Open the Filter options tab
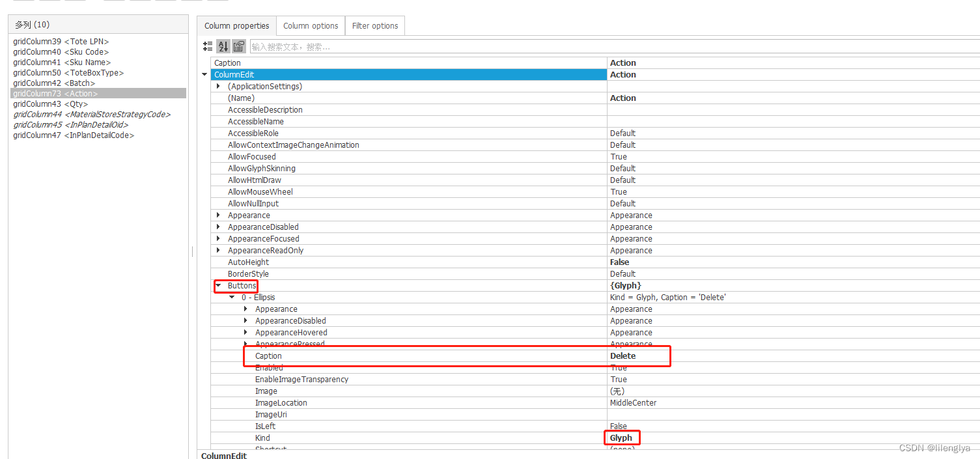 pyautogui.click(x=374, y=25)
